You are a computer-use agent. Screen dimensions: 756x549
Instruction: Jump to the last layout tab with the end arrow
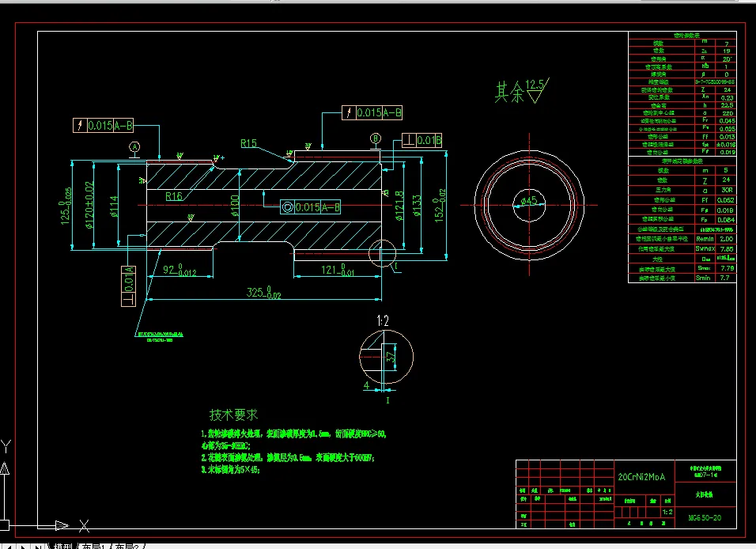pos(37,547)
